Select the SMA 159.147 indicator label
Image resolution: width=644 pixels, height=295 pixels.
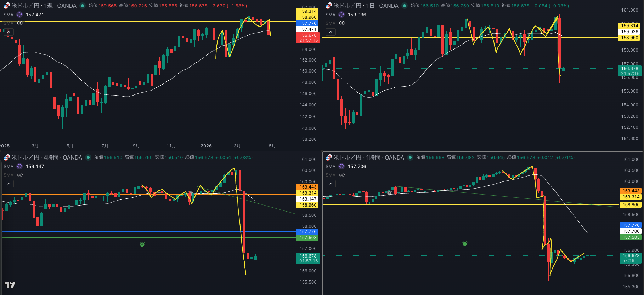click(24, 166)
